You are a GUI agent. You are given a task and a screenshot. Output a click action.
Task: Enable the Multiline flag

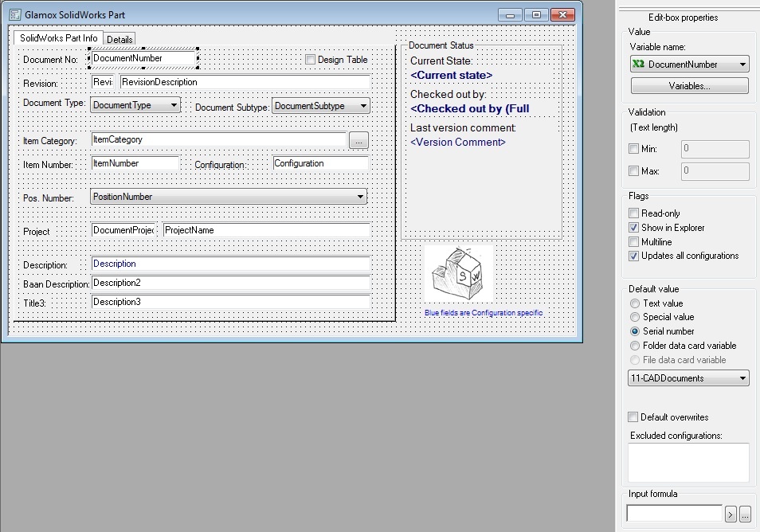click(x=633, y=242)
